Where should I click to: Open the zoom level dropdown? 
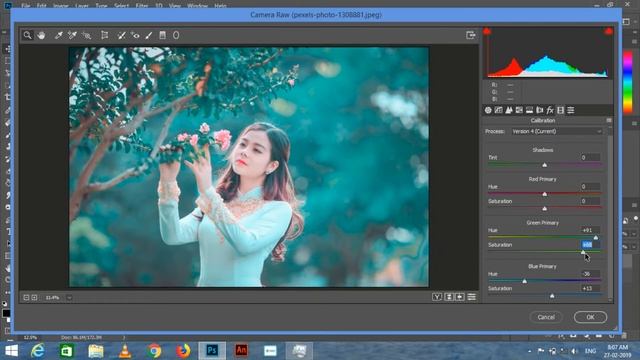(69, 298)
